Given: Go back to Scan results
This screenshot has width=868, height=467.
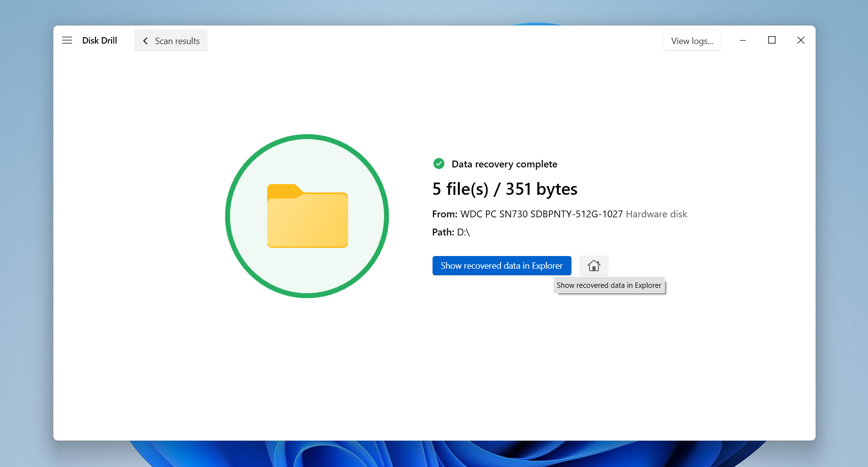Looking at the screenshot, I should click(171, 41).
